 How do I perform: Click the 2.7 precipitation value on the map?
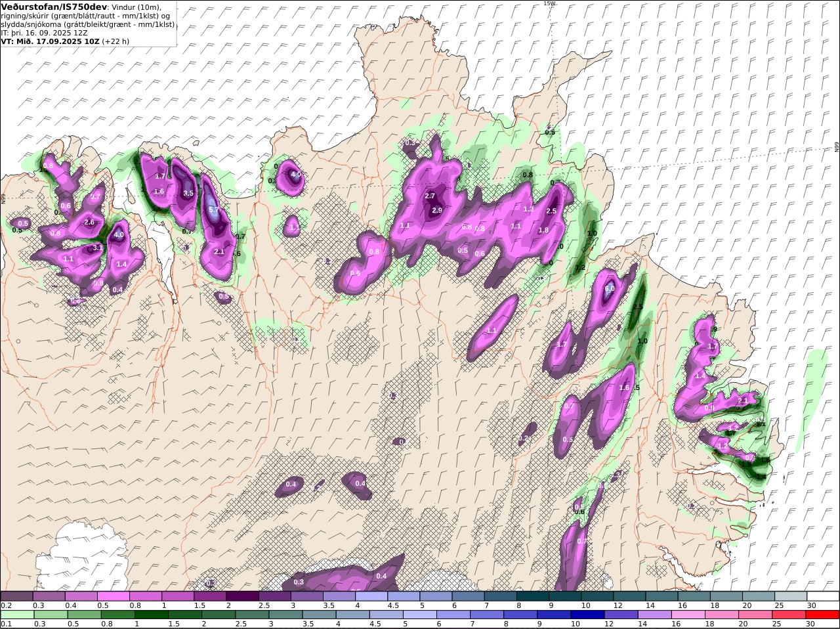tap(430, 196)
